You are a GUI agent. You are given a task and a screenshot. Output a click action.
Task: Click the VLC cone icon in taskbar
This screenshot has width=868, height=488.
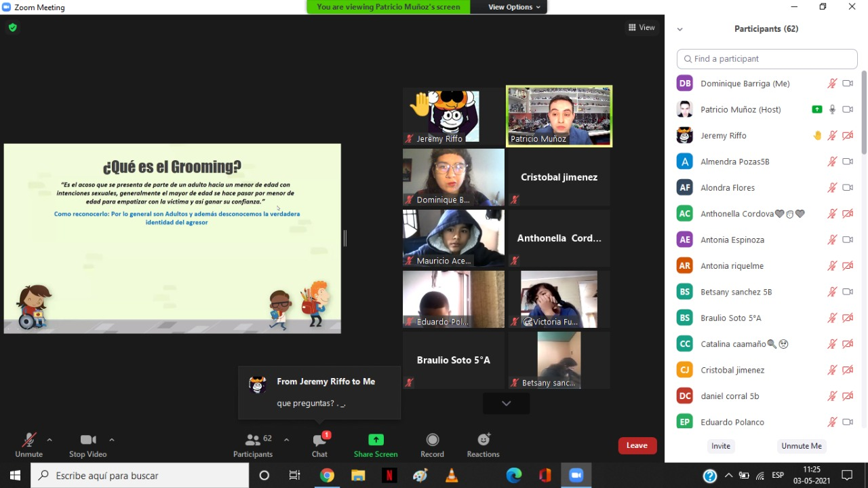point(452,476)
